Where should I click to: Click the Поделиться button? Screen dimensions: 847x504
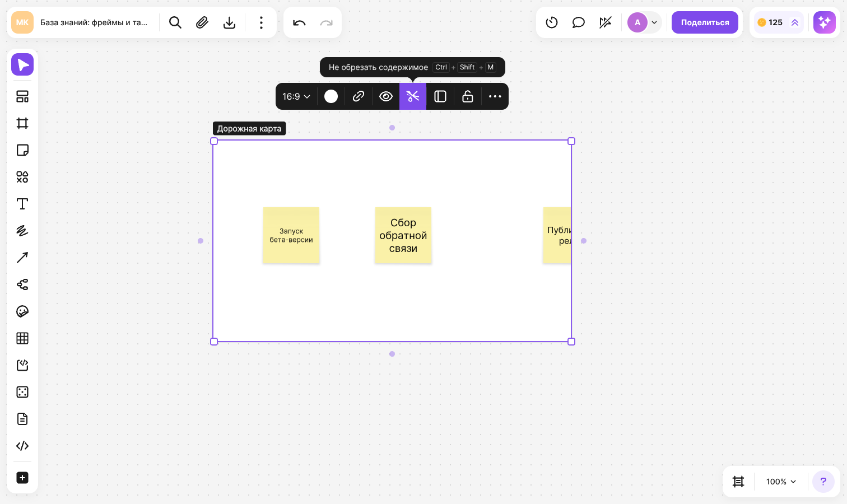pos(705,22)
